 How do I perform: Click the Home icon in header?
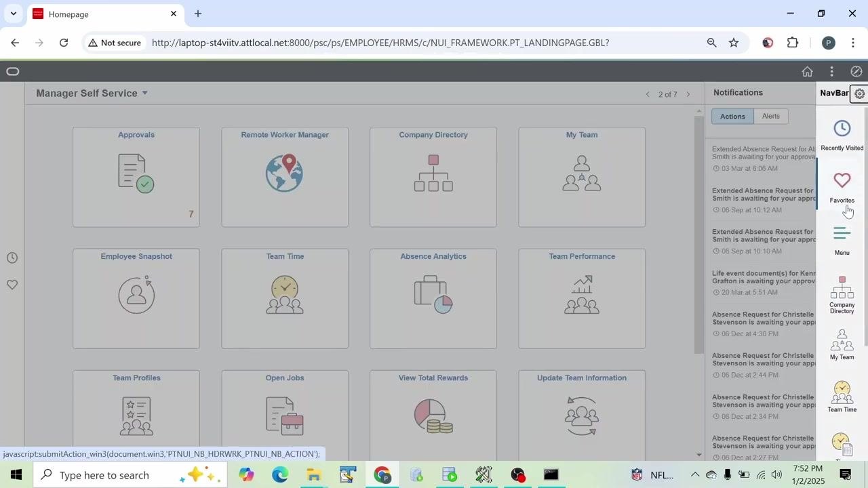click(807, 71)
